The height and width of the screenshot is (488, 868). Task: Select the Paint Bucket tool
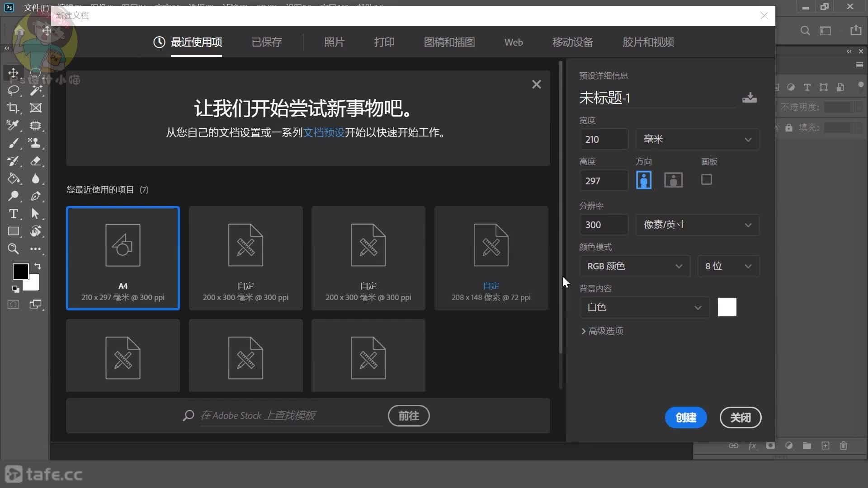[13, 178]
